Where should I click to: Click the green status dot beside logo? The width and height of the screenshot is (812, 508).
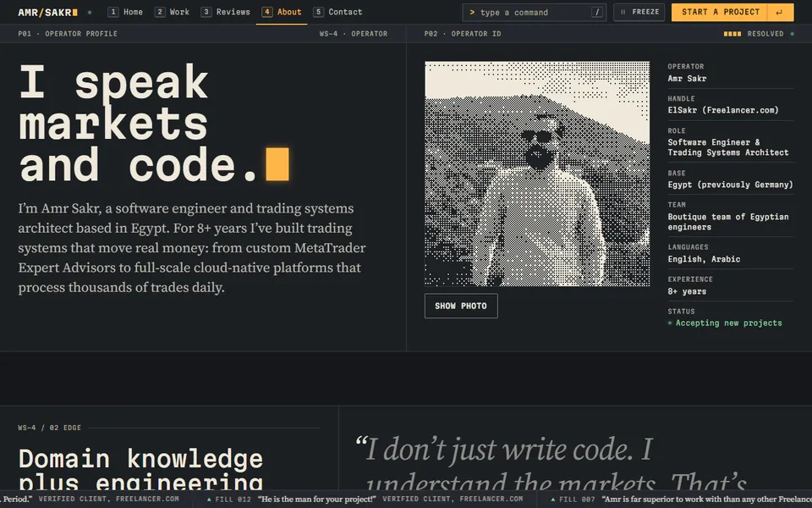pyautogui.click(x=90, y=12)
